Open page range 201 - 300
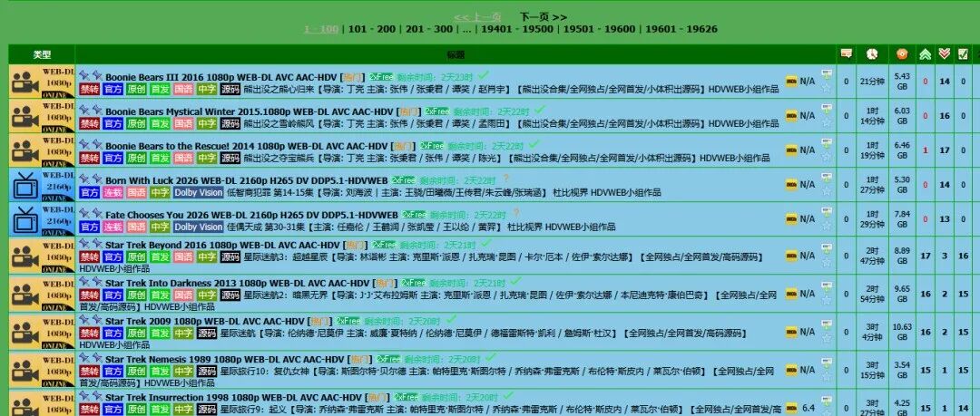This screenshot has height=416, width=980. click(x=428, y=29)
